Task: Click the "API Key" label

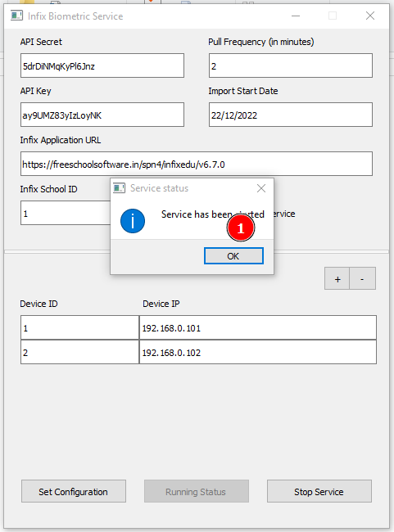Action: (x=36, y=91)
